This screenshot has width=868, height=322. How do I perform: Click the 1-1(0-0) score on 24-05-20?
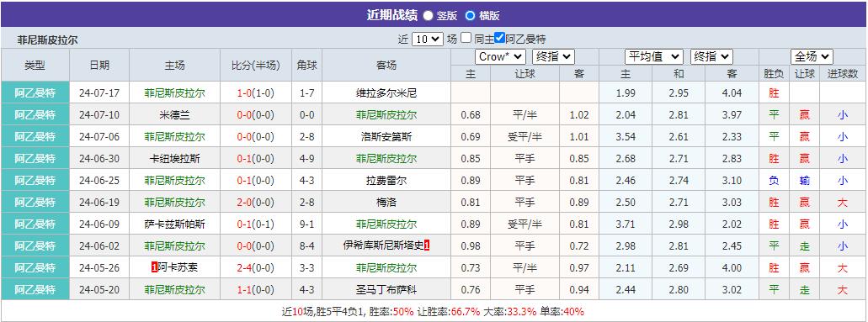[256, 289]
